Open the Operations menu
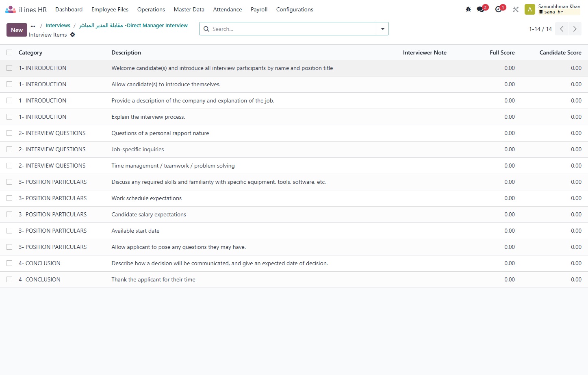The image size is (588, 375). coord(151,9)
